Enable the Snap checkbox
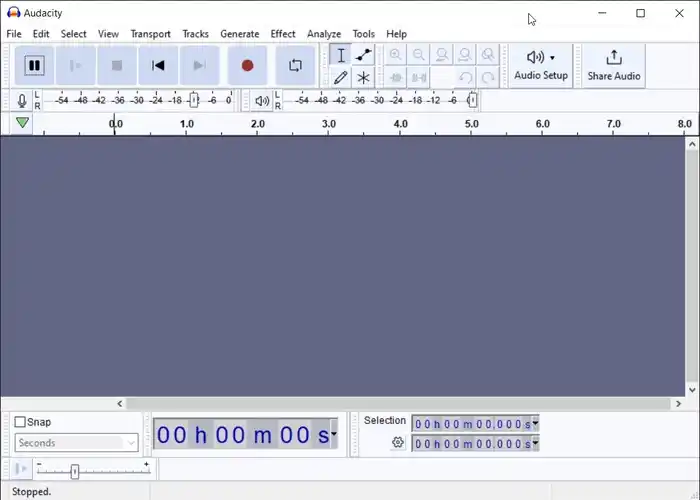This screenshot has width=700, height=500. pos(21,422)
